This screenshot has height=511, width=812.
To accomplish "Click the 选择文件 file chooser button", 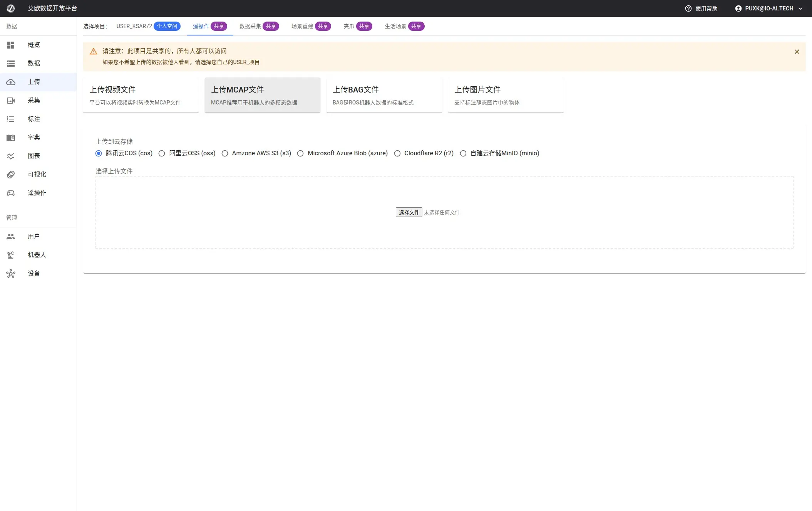I will [x=409, y=212].
